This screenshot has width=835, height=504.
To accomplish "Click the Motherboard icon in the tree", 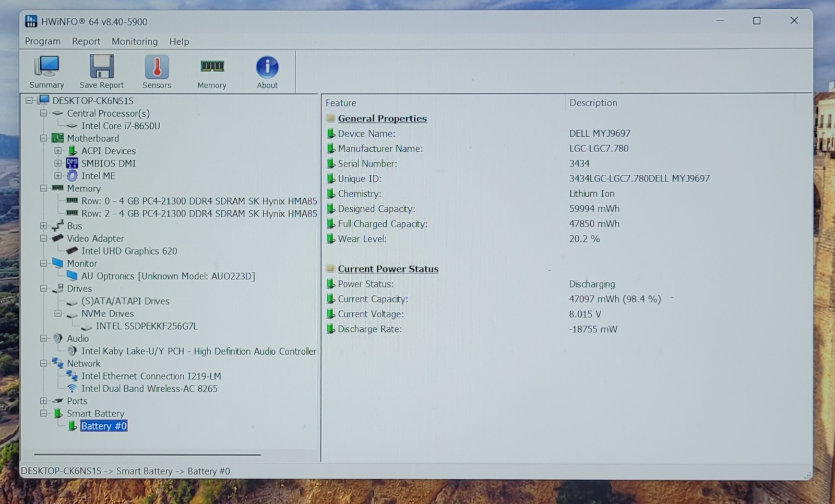I will pos(57,138).
